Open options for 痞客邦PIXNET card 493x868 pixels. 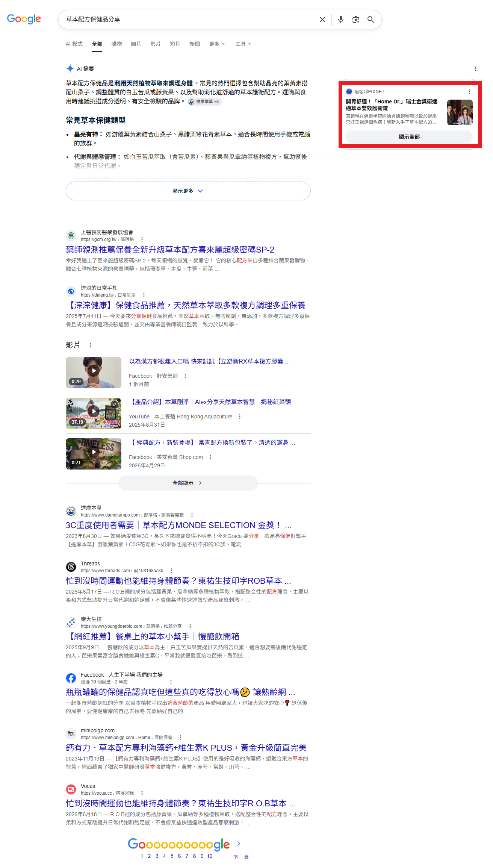[469, 92]
